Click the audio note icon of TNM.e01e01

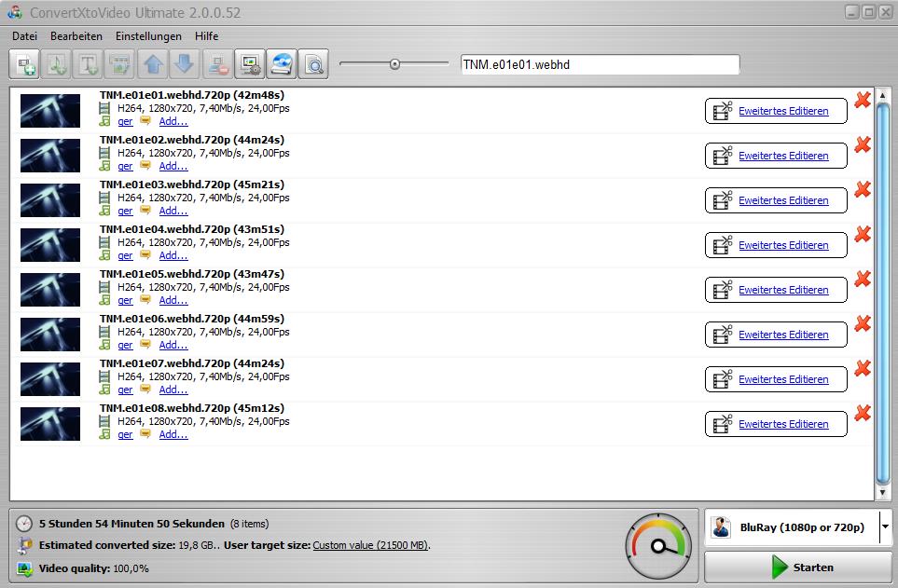(104, 121)
